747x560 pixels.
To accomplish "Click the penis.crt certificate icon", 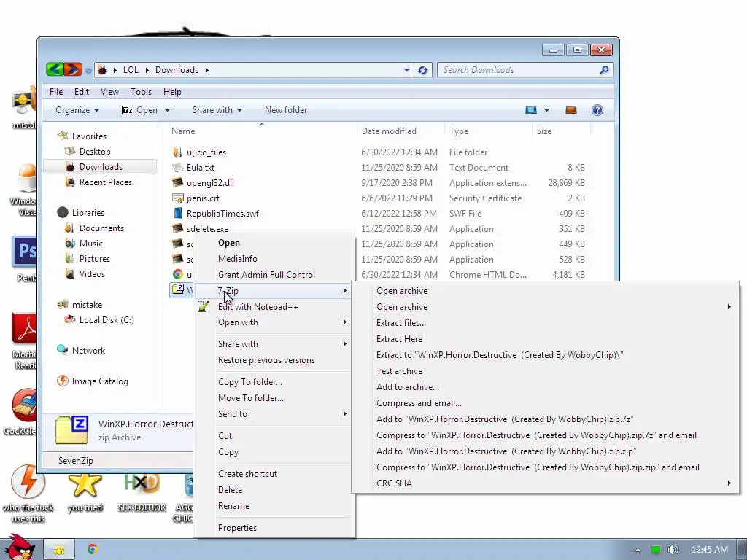I will point(178,198).
